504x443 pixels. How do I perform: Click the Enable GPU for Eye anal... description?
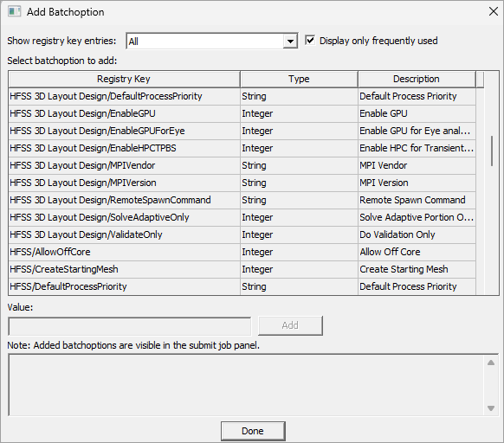point(417,131)
